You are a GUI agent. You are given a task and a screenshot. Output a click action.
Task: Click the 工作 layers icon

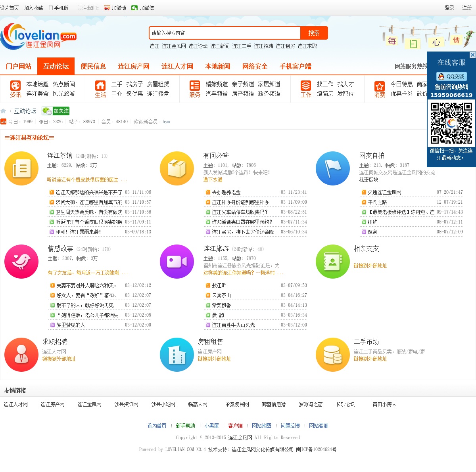tap(306, 85)
